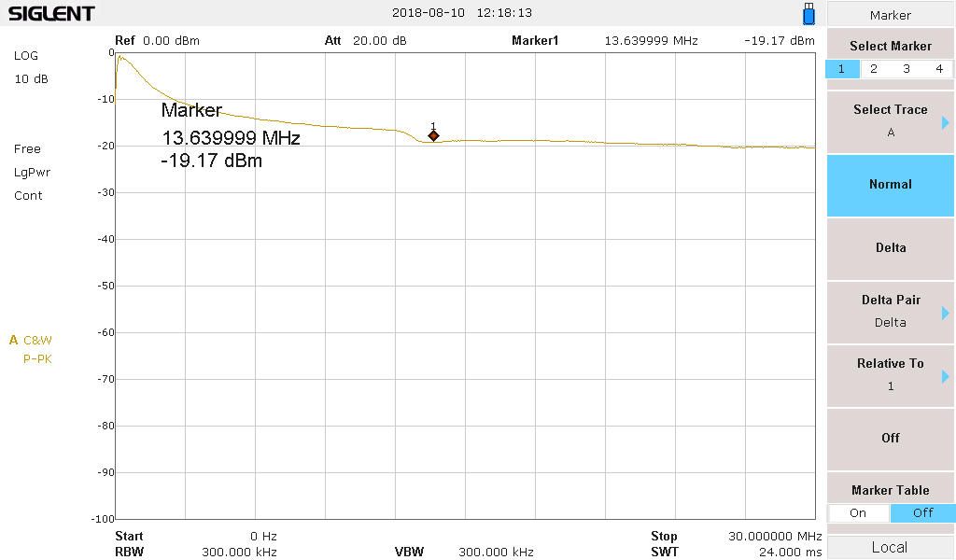Open the Relative To submenu
This screenshot has height=560, width=956.
coord(890,375)
